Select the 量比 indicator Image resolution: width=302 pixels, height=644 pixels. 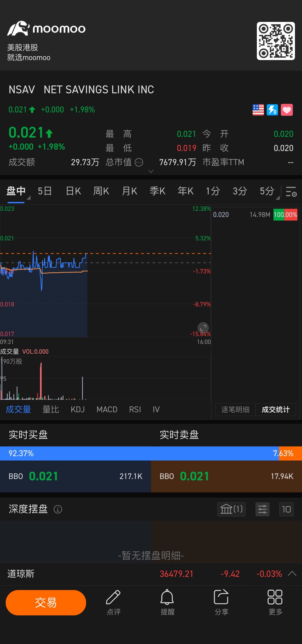pyautogui.click(x=51, y=409)
